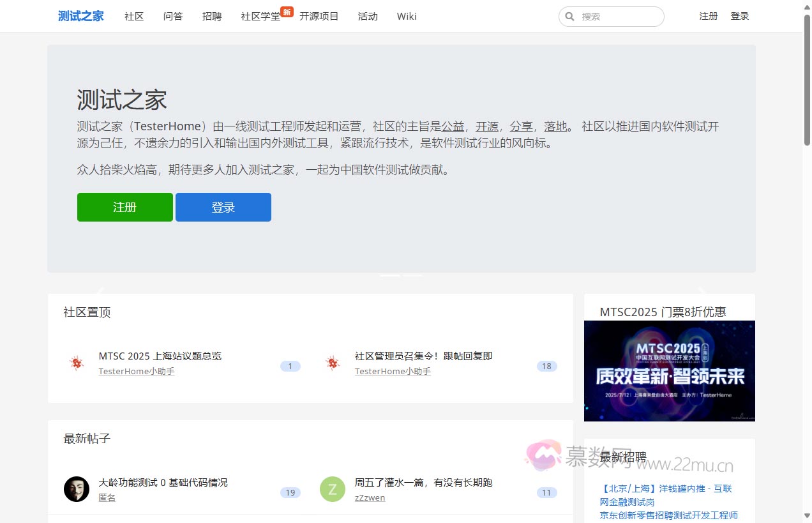Navigate to the Wiki page
The height and width of the screenshot is (523, 812).
click(407, 17)
